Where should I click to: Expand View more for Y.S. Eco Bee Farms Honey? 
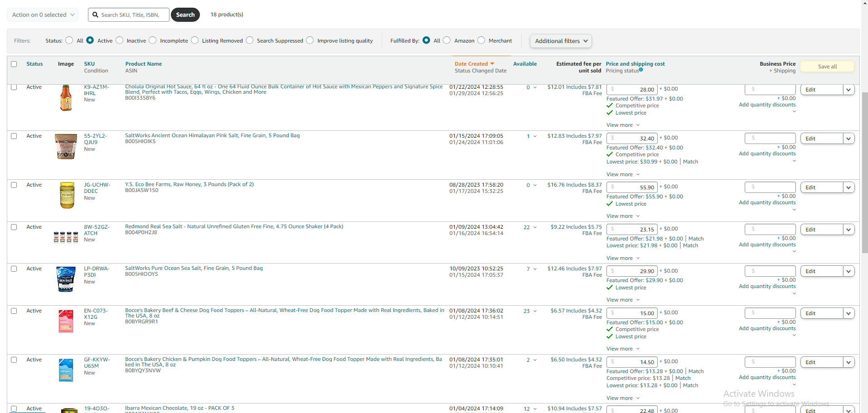pos(623,216)
